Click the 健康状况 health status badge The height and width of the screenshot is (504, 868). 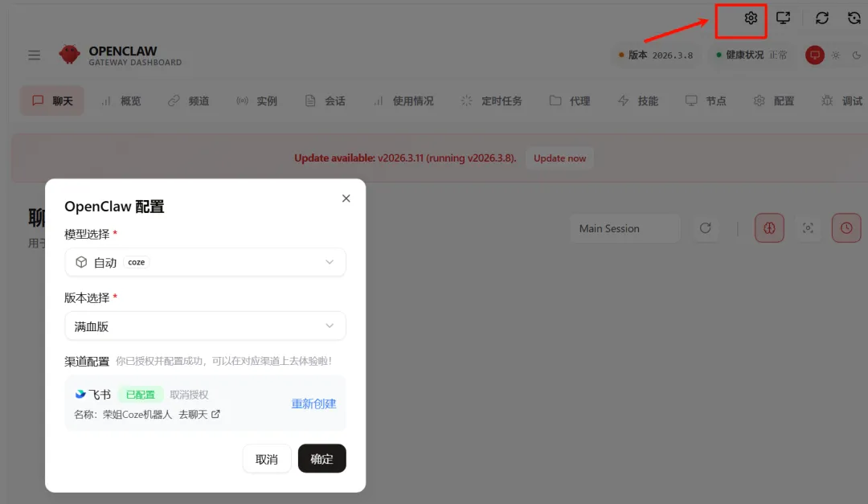point(751,55)
